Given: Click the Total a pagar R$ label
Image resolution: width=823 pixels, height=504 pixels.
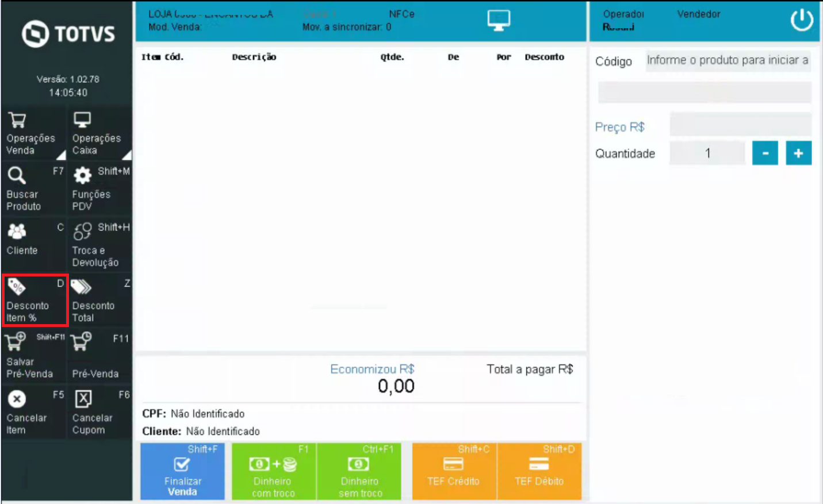Looking at the screenshot, I should [x=530, y=369].
